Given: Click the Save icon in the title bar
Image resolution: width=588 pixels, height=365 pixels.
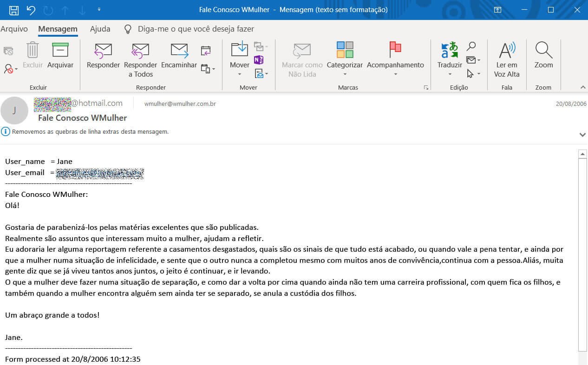Looking at the screenshot, I should (x=14, y=10).
